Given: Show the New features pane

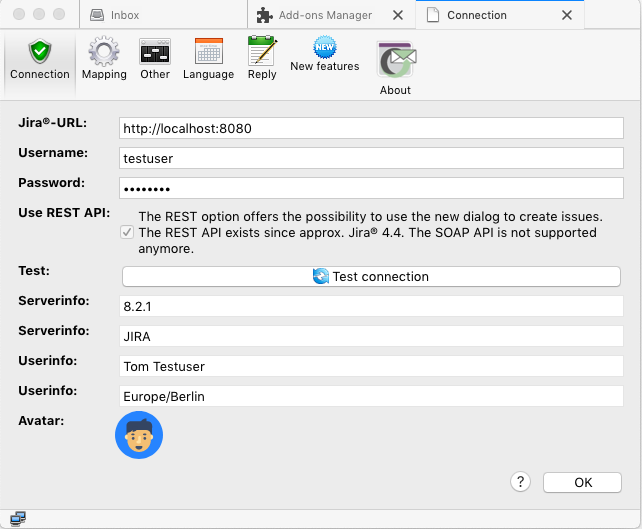Looking at the screenshot, I should [324, 55].
